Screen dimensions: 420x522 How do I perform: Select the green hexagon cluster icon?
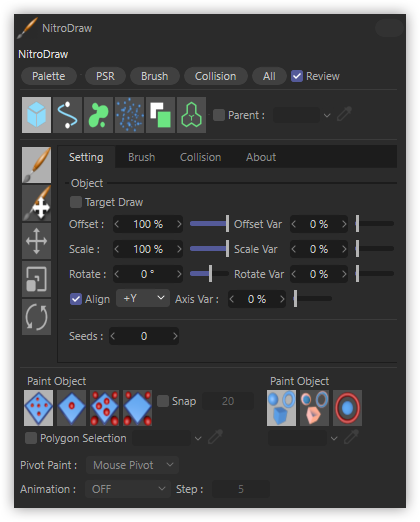point(191,115)
